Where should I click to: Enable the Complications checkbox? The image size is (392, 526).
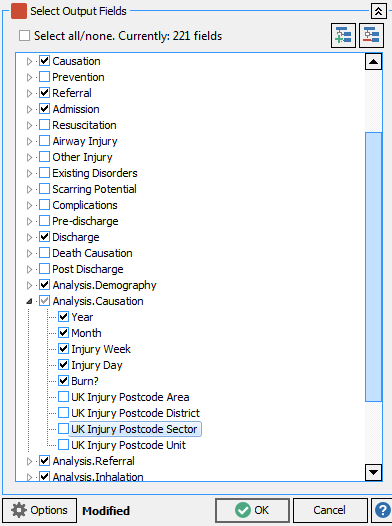tap(45, 205)
